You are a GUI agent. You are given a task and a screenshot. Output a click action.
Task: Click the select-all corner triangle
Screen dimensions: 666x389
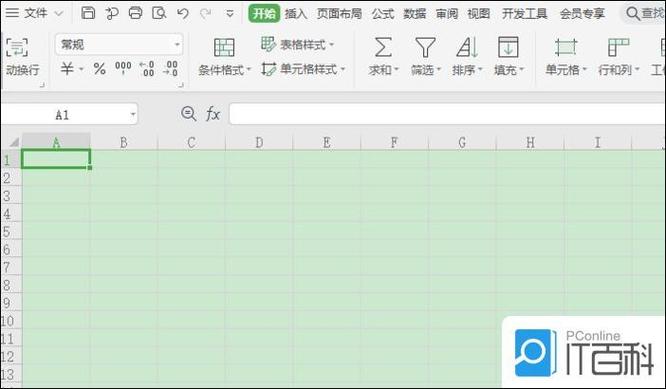pos(14,142)
